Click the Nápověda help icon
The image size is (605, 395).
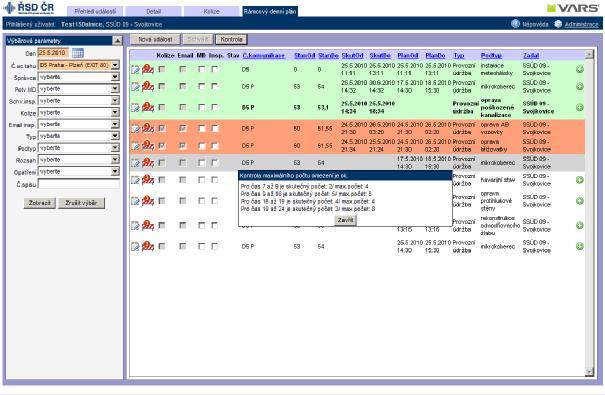pyautogui.click(x=515, y=24)
